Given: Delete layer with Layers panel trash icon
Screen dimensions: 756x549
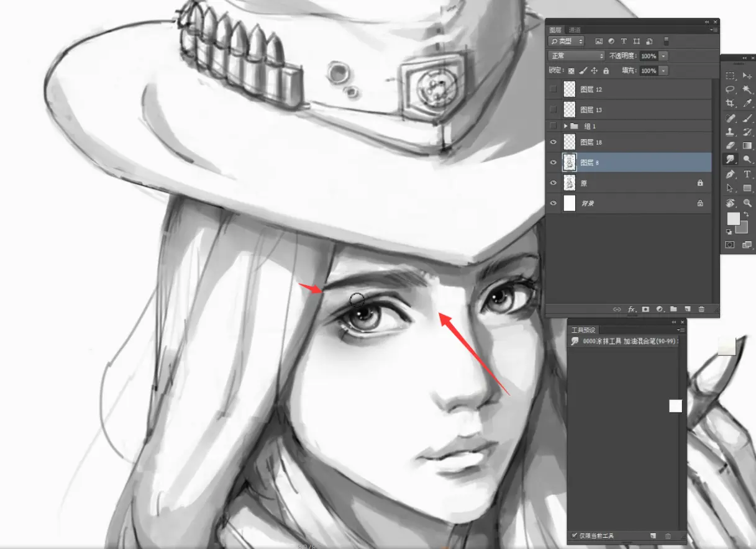Looking at the screenshot, I should pyautogui.click(x=701, y=309).
